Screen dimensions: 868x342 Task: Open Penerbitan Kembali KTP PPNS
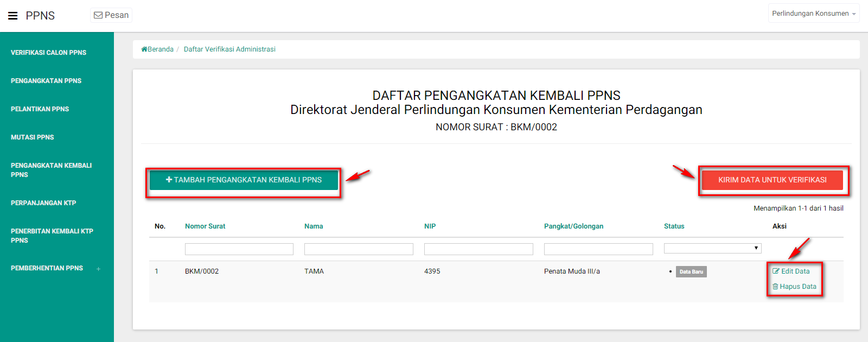coord(52,236)
